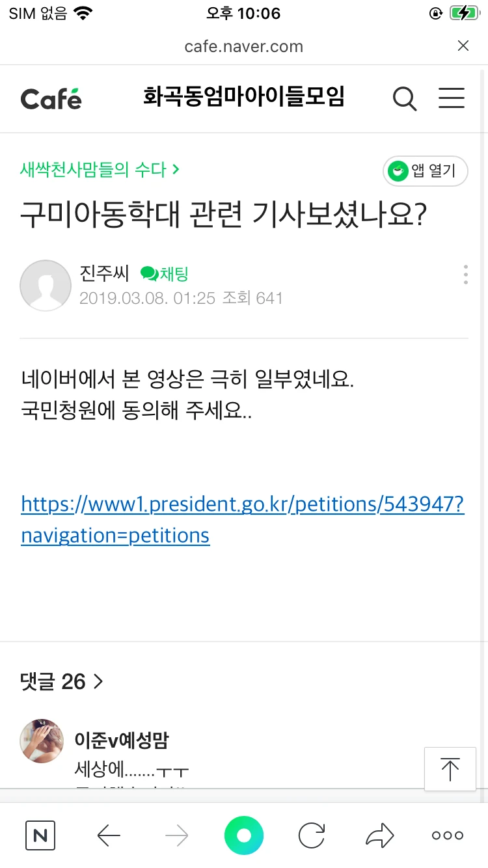
Task: Close the cafe.naver.com browser view
Action: tap(463, 46)
